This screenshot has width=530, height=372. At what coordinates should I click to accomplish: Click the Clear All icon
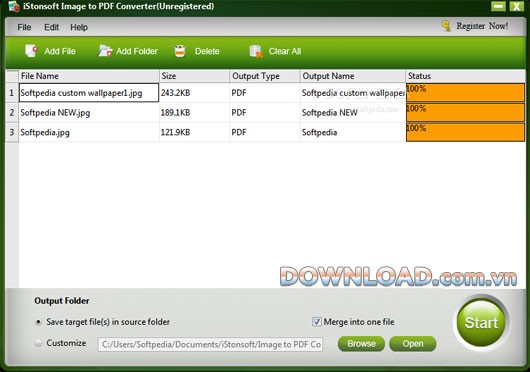point(256,51)
